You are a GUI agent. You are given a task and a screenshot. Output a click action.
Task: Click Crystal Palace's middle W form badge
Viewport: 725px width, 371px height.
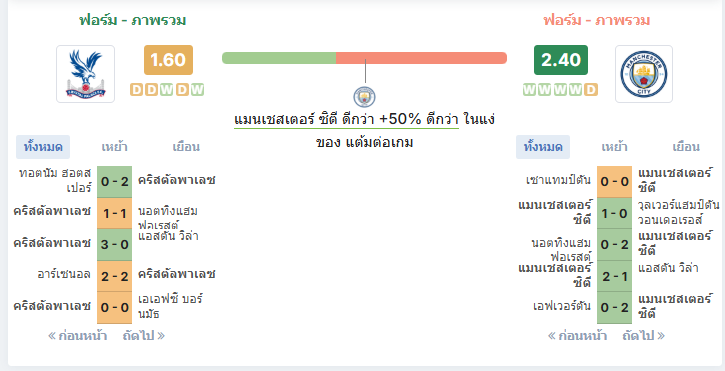pos(167,90)
